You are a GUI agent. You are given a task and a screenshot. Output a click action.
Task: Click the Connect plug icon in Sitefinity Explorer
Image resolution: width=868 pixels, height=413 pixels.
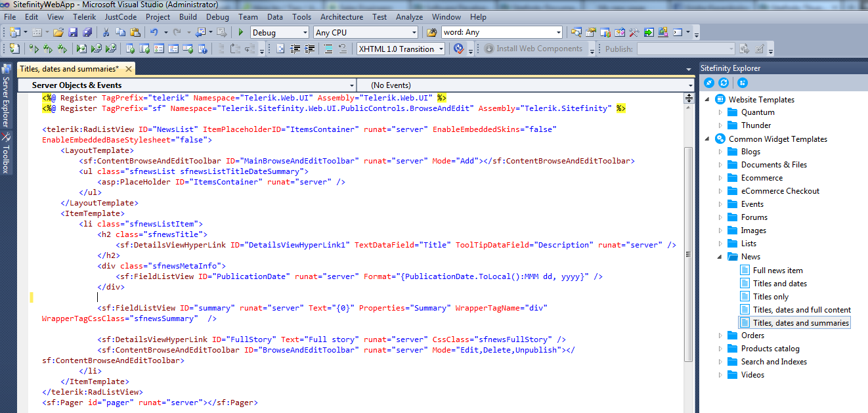coord(709,83)
